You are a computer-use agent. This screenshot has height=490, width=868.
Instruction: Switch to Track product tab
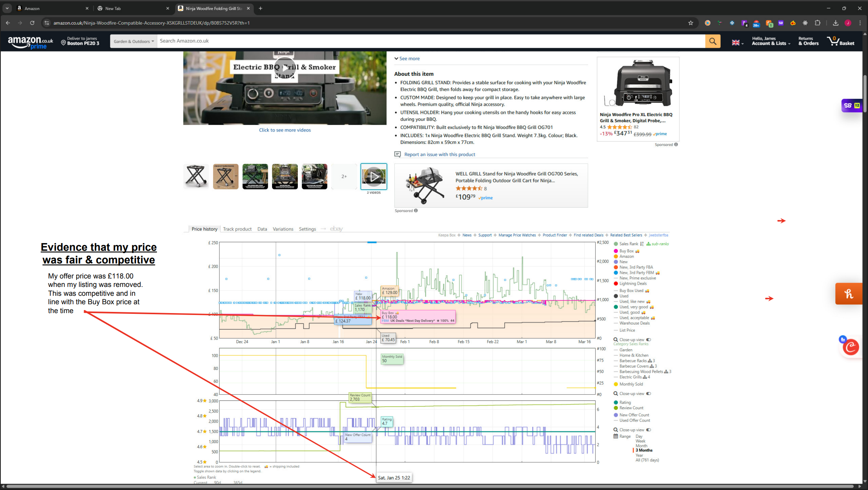pyautogui.click(x=237, y=229)
